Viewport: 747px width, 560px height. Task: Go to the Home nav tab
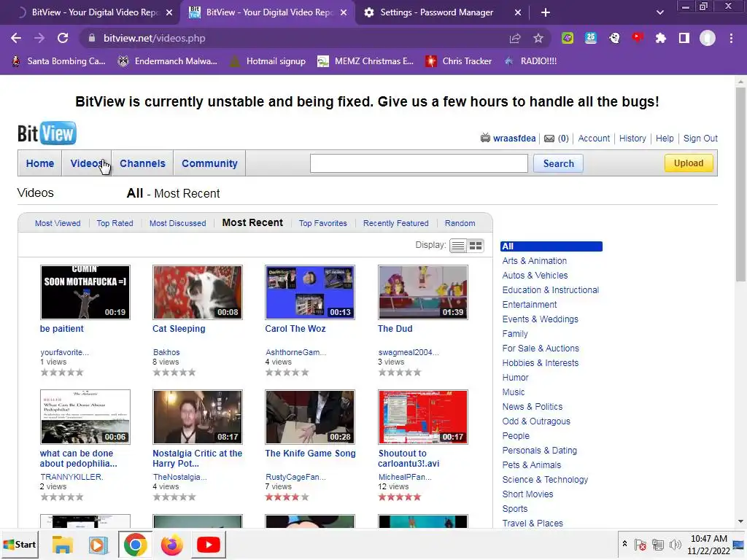click(40, 163)
